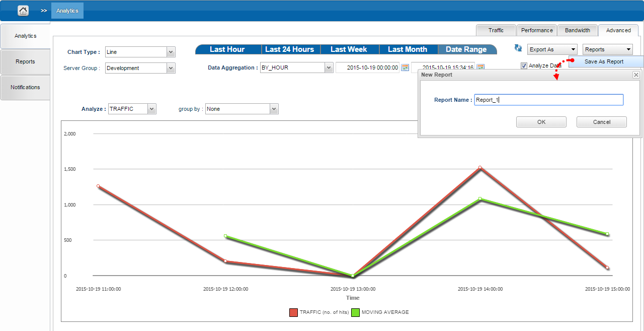
Task: Click the New Report dialog title
Action: coord(437,75)
